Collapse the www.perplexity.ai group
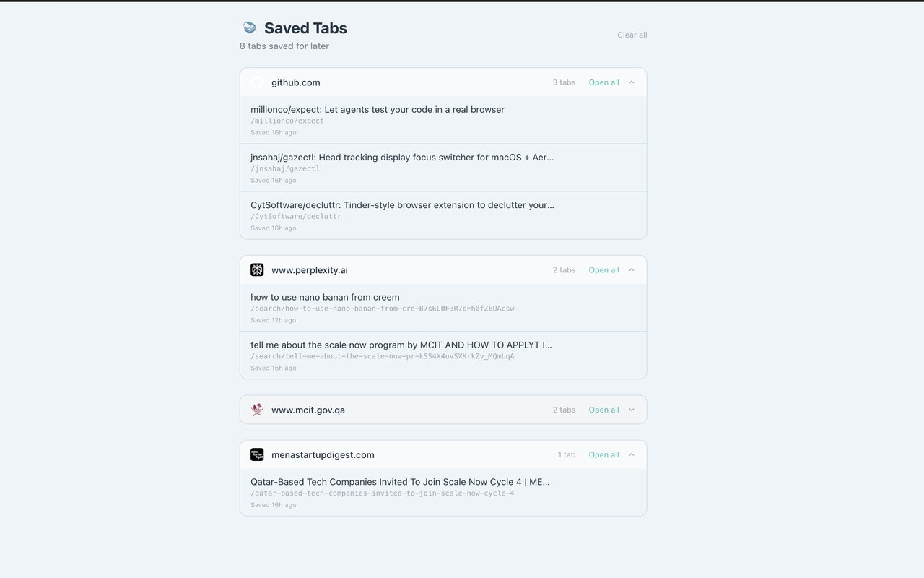The height and width of the screenshot is (578, 924). [632, 270]
